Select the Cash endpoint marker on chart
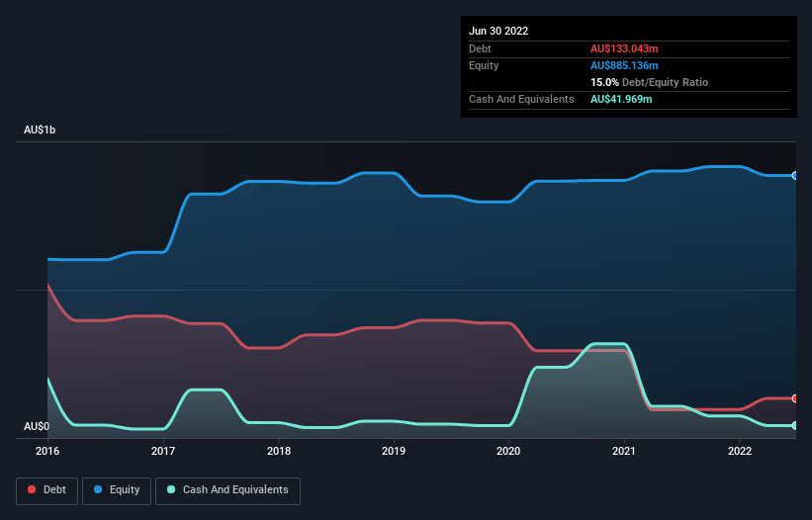Viewport: 812px width, 520px height. tap(795, 425)
